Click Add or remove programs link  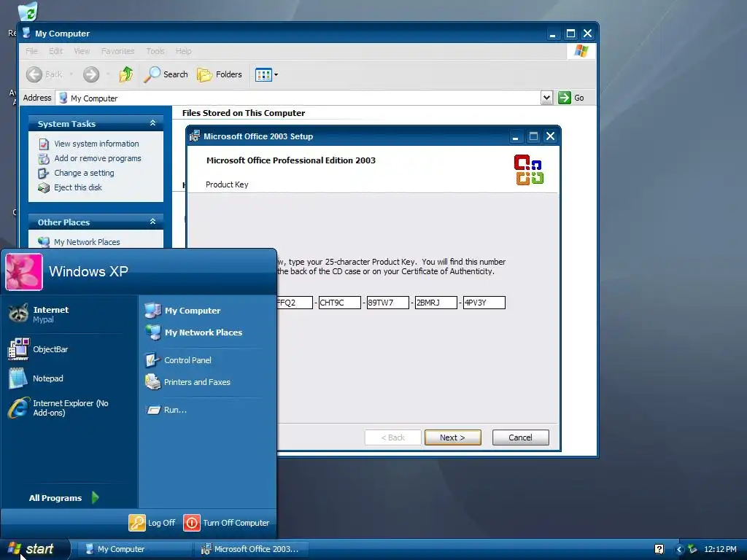[97, 158]
